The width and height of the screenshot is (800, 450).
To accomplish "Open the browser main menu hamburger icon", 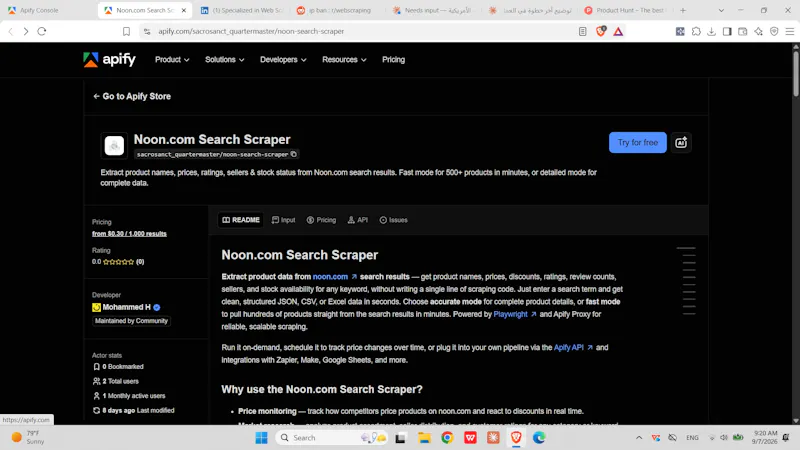I will [x=790, y=31].
